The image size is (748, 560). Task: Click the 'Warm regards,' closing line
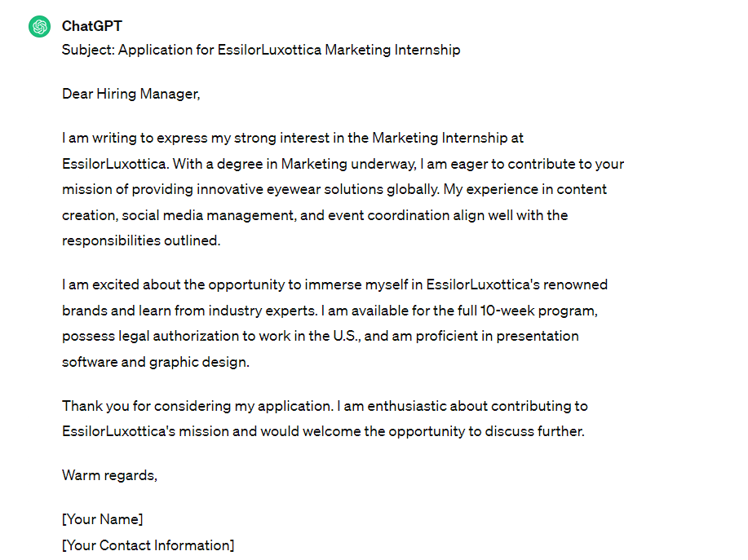point(110,475)
